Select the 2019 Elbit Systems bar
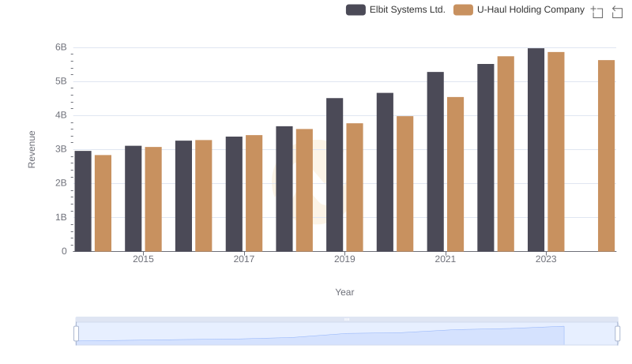The image size is (632, 364). click(x=334, y=174)
